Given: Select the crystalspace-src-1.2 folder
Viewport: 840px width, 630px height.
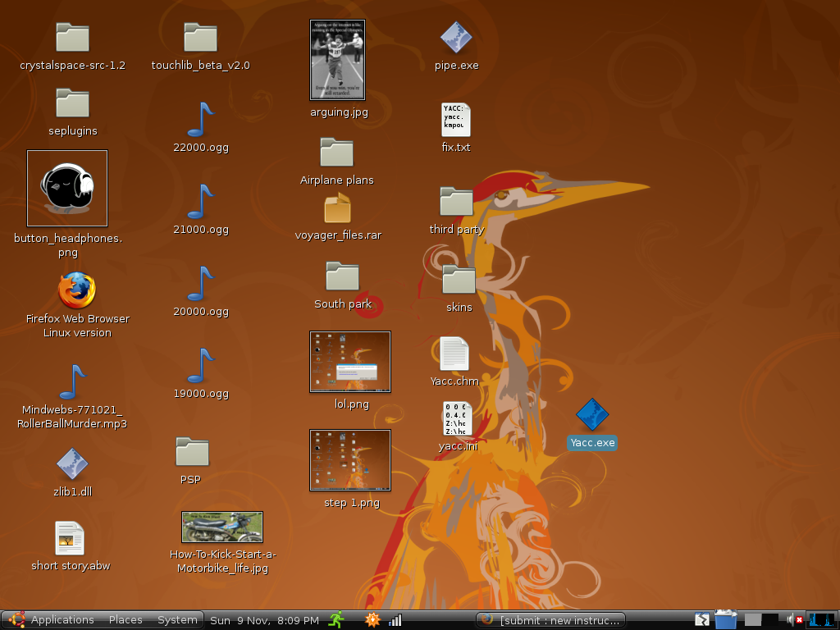Looking at the screenshot, I should pyautogui.click(x=72, y=38).
